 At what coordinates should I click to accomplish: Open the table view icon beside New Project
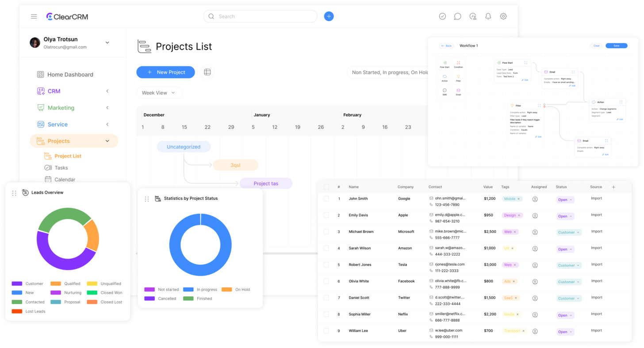[207, 72]
